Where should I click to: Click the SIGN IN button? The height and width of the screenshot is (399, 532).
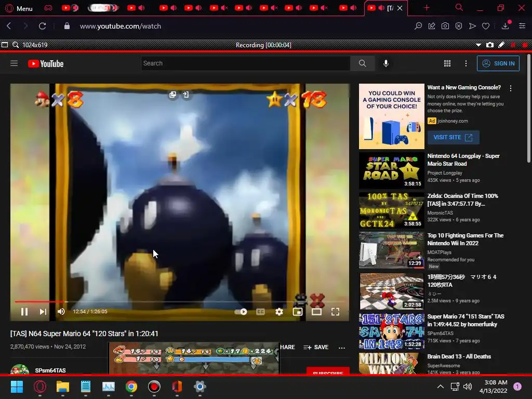click(x=498, y=63)
